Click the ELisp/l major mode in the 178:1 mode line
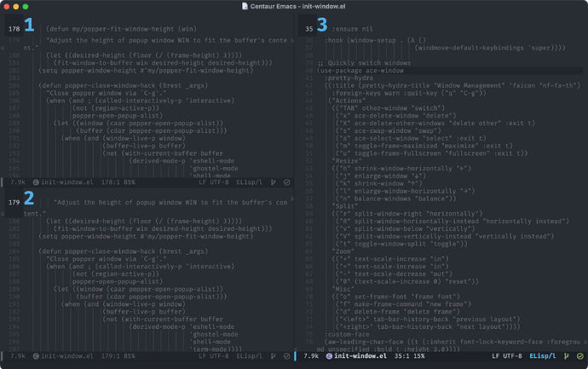The height and width of the screenshot is (369, 588). coord(250,182)
